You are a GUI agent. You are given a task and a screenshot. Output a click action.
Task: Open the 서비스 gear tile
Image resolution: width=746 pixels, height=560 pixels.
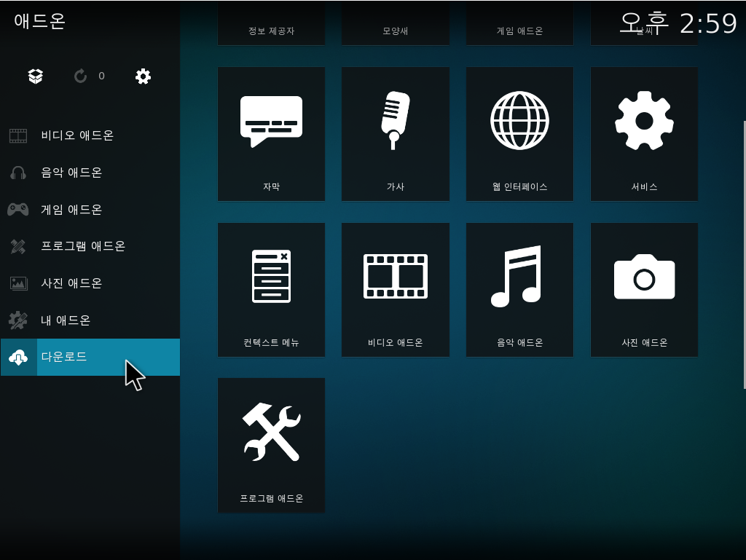point(644,134)
